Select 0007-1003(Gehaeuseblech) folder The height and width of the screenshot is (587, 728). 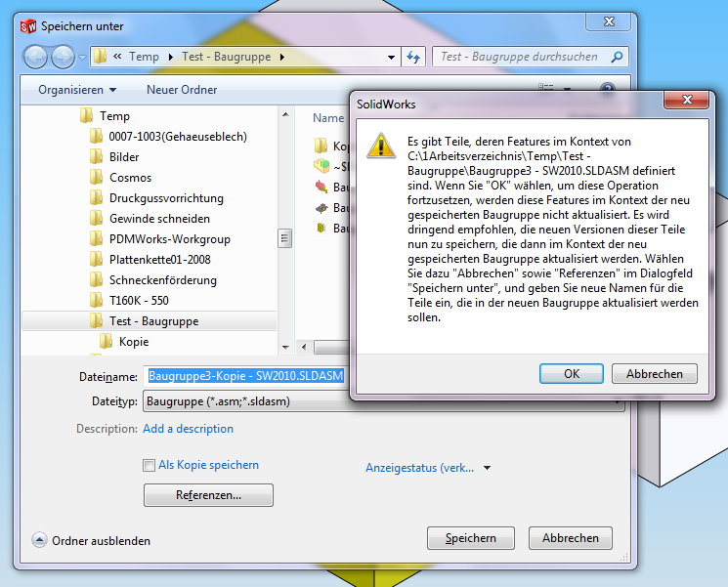pyautogui.click(x=178, y=137)
